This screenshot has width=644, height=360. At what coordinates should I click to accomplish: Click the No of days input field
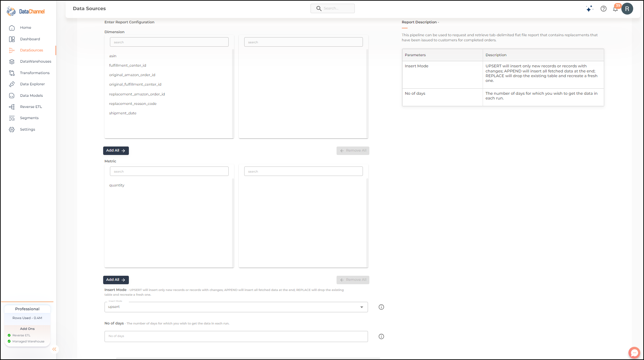click(236, 337)
